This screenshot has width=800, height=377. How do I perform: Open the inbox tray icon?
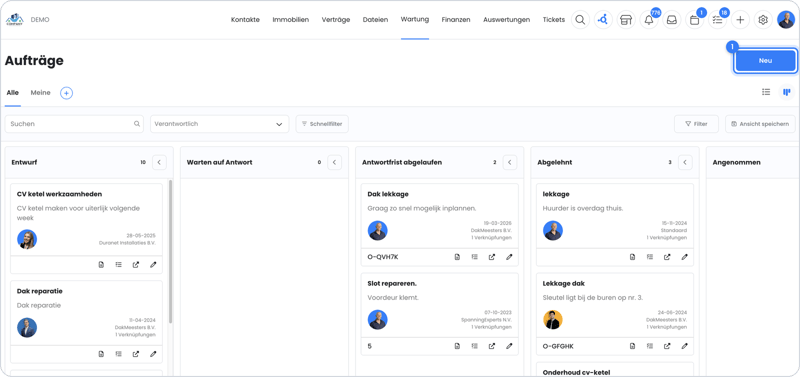[x=671, y=20]
